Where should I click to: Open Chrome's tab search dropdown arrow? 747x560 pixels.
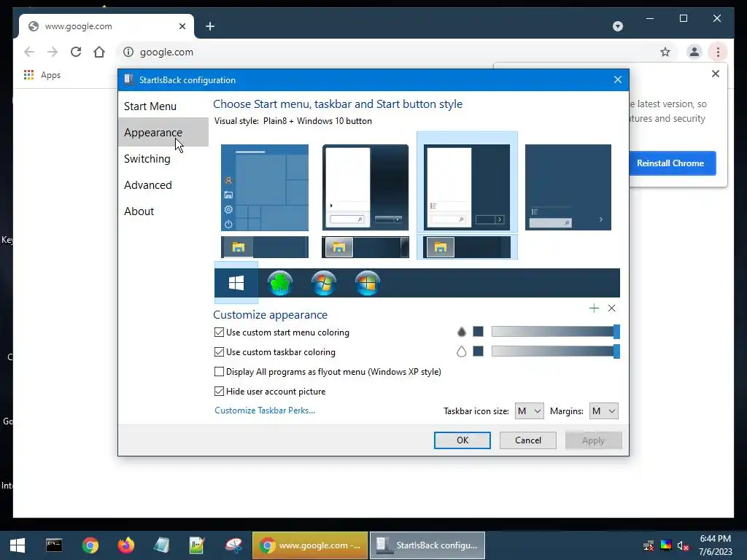coord(617,26)
